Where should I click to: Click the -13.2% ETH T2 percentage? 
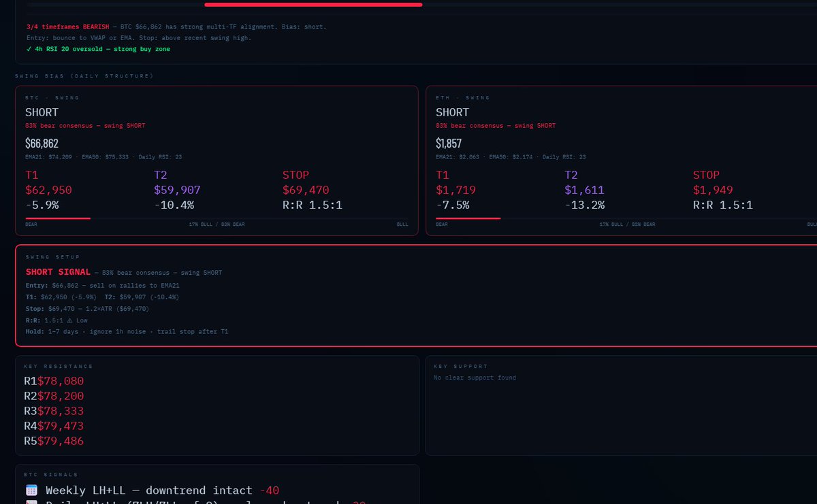pos(584,205)
